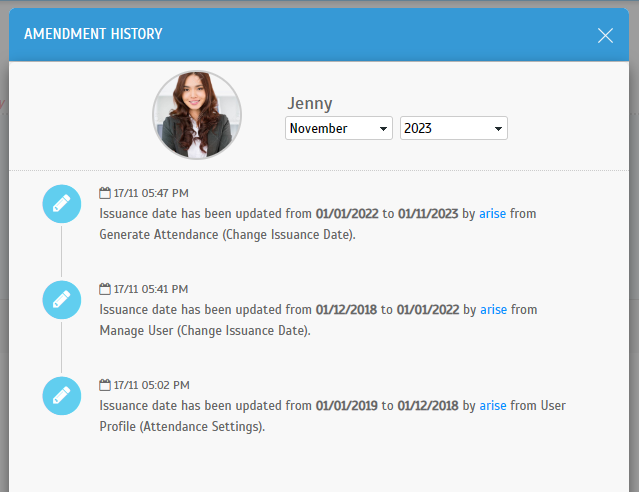
Task: Click the pencil icon for 05:41 PM entry
Action: click(x=62, y=300)
